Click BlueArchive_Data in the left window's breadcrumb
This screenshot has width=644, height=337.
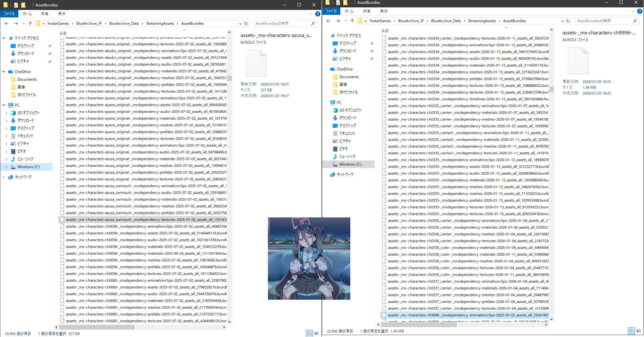pyautogui.click(x=124, y=23)
